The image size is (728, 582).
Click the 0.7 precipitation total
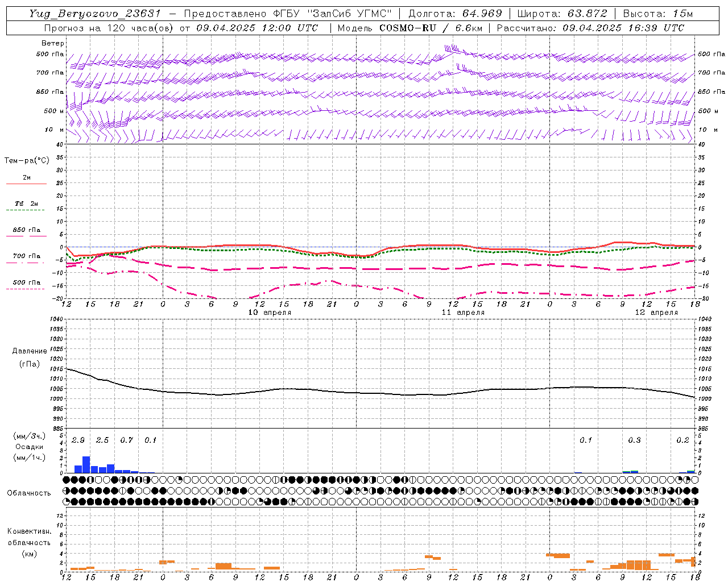pyautogui.click(x=126, y=440)
